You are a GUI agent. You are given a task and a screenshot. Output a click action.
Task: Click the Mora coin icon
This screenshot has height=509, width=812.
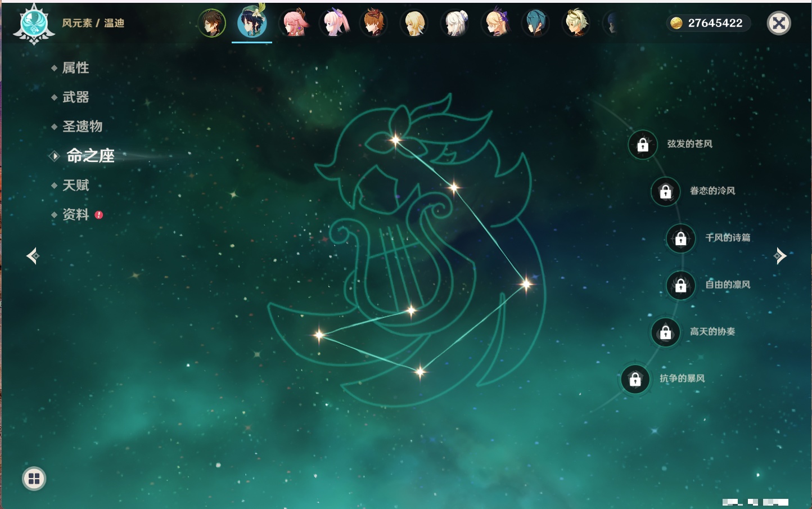676,23
